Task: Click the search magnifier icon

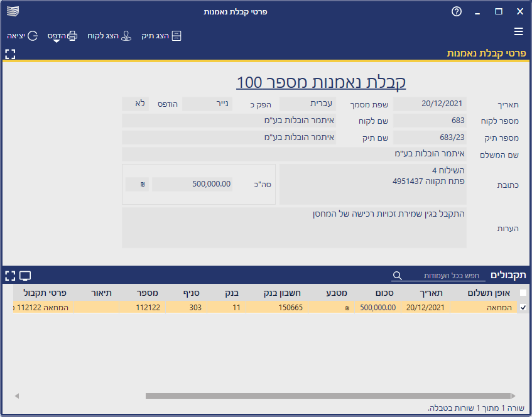Action: [x=398, y=276]
